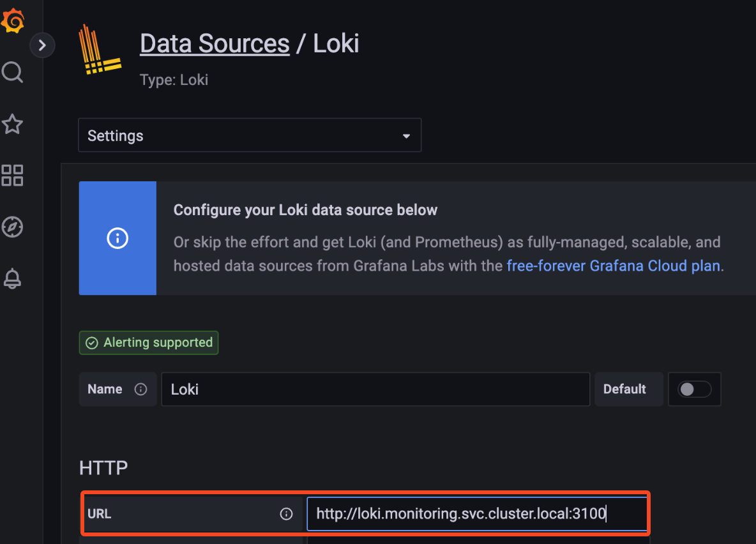Toggle the Default data source switch

(694, 389)
